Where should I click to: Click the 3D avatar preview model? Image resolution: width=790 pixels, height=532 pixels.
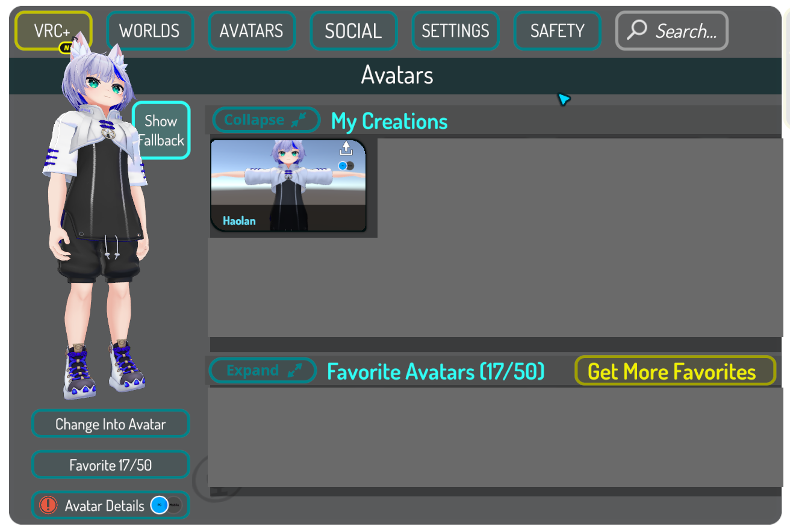[99, 241]
